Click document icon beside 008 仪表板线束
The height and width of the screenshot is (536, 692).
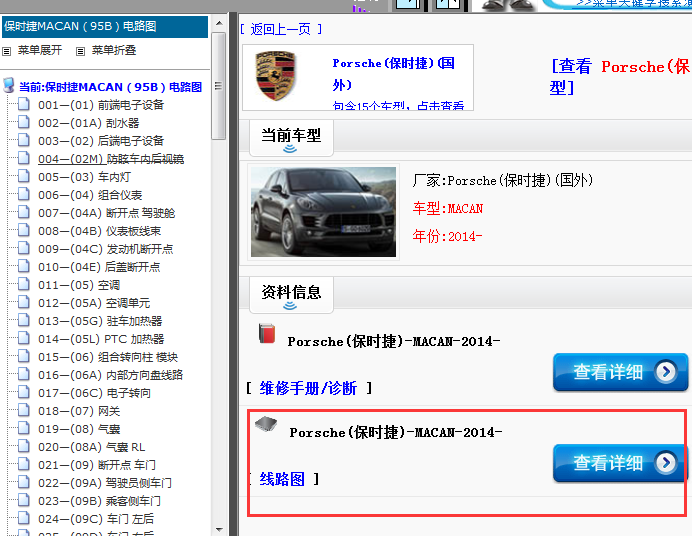click(x=24, y=230)
